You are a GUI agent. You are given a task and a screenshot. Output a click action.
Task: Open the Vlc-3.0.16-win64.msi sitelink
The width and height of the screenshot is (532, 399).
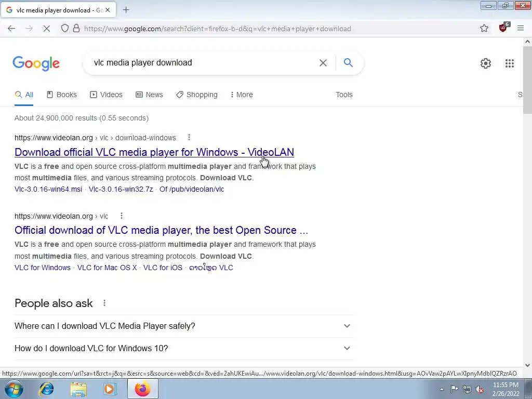pos(48,189)
